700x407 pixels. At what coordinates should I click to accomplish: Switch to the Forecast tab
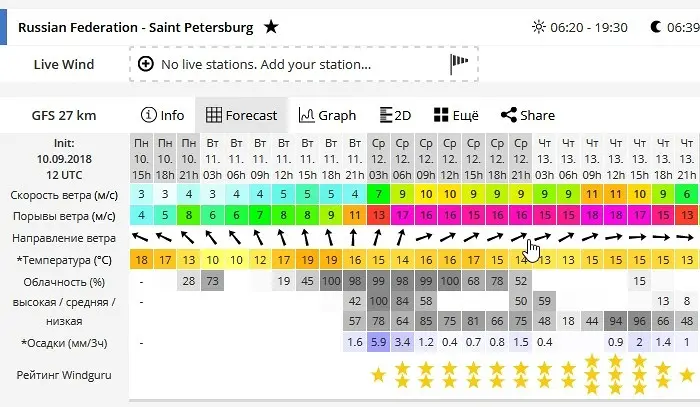(242, 115)
